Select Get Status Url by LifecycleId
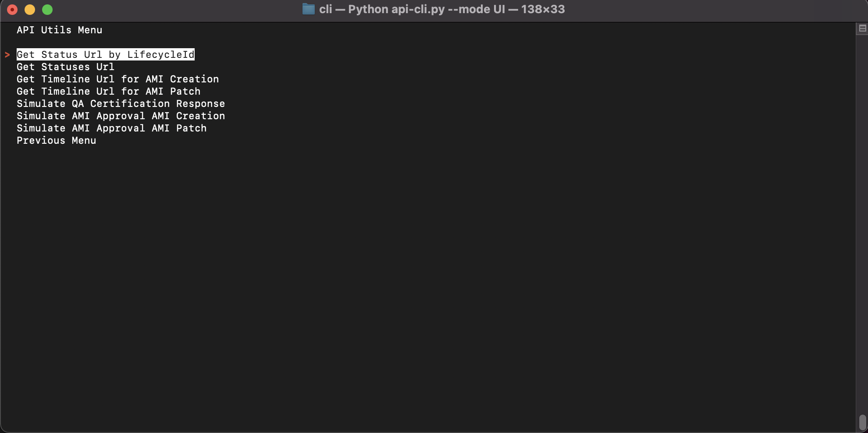 (x=106, y=54)
